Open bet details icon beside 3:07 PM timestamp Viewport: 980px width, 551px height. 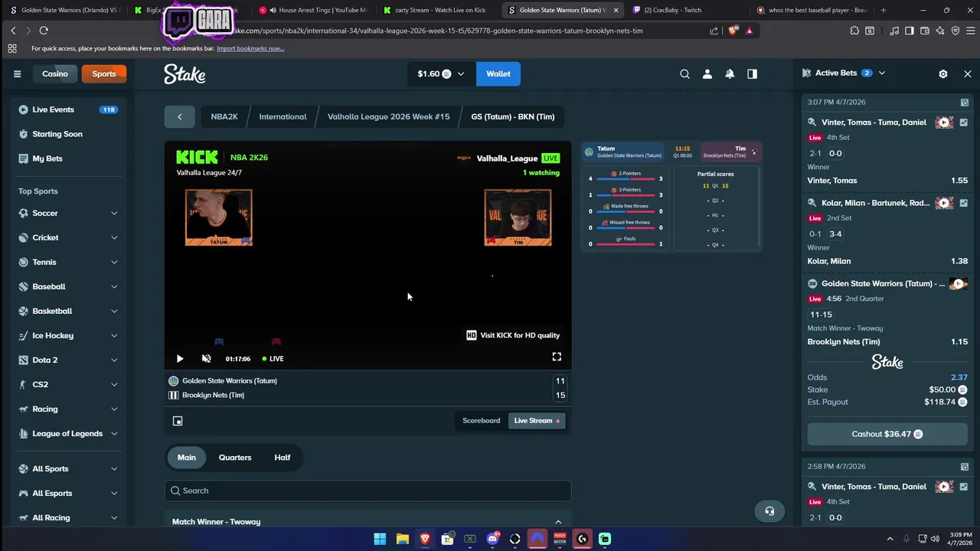pos(965,103)
